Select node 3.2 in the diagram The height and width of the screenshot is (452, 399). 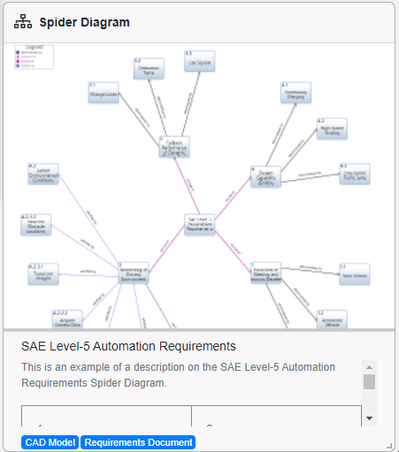coord(149,69)
